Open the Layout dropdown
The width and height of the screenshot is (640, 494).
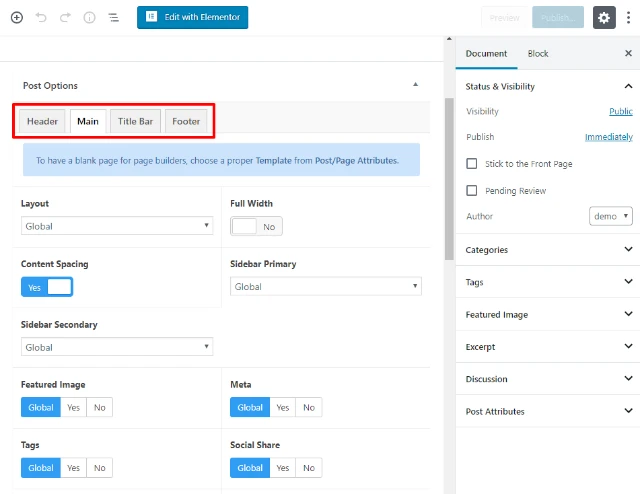[117, 226]
